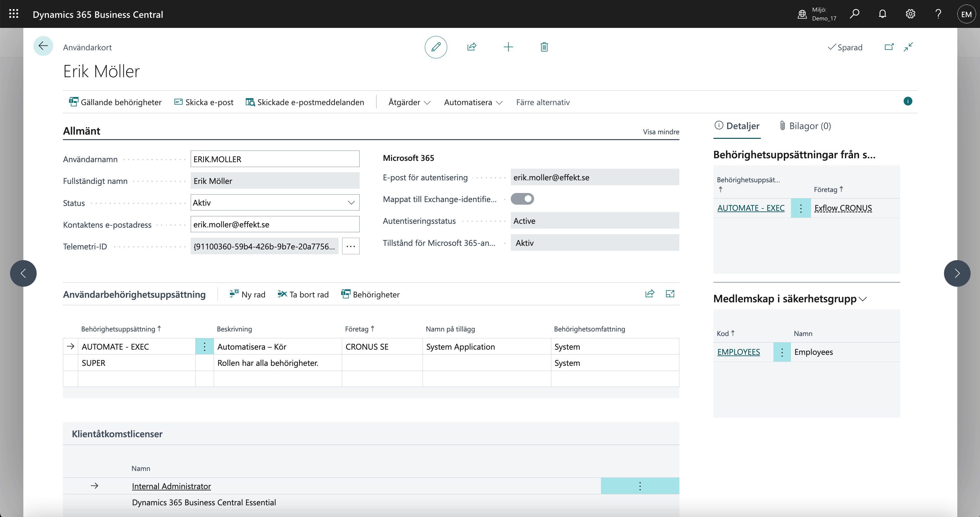Collapse Medlemskap i säkerhetsgrupp section
980x517 pixels.
[790, 299]
